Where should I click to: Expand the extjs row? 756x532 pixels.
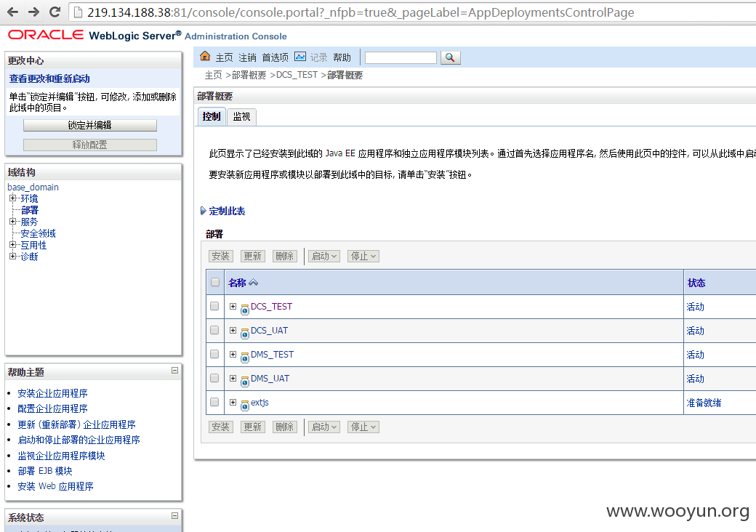[x=233, y=402]
